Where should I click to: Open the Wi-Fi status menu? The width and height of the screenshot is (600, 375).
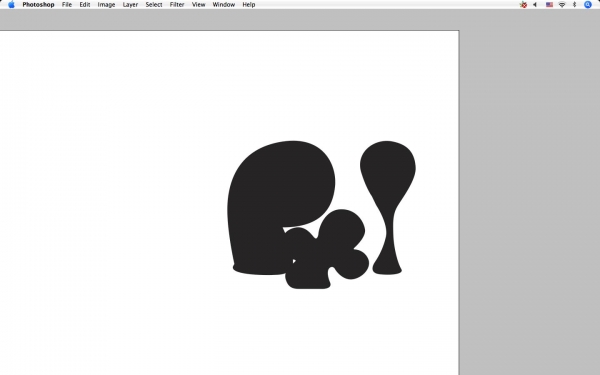coord(562,5)
